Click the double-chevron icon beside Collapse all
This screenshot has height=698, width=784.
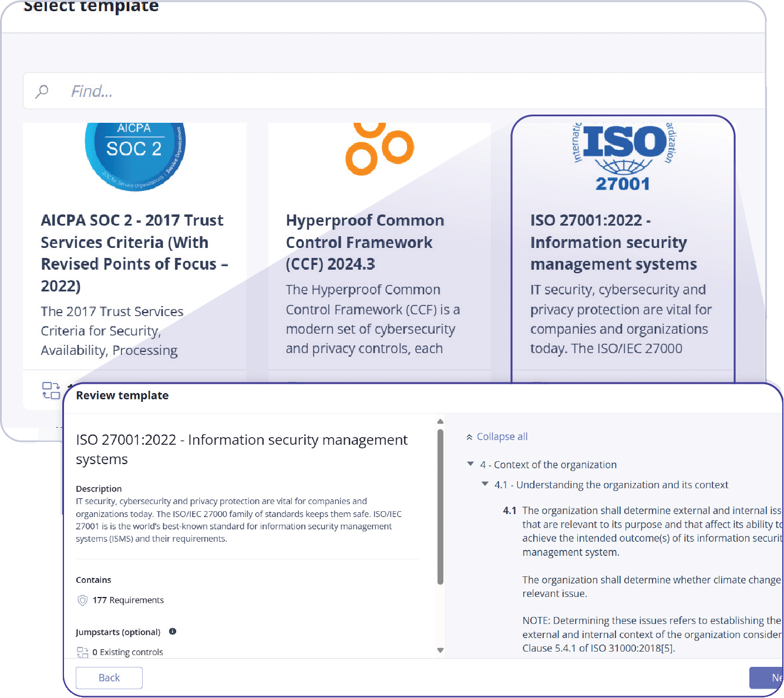click(469, 437)
